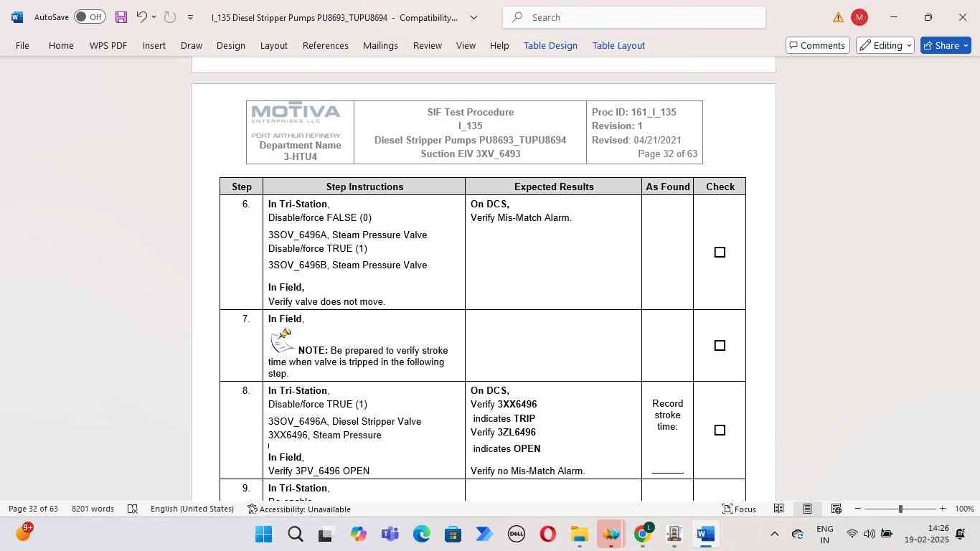Open Microsoft Teams from taskbar

[390, 534]
